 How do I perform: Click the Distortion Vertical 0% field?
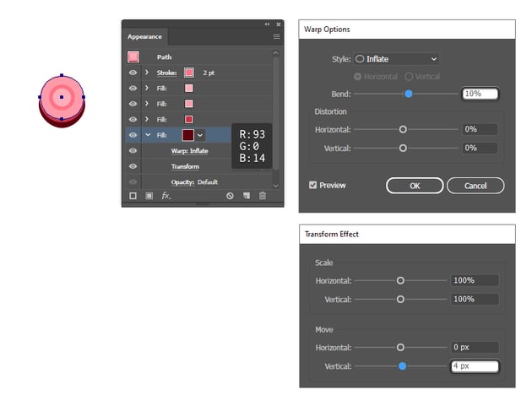coord(480,148)
